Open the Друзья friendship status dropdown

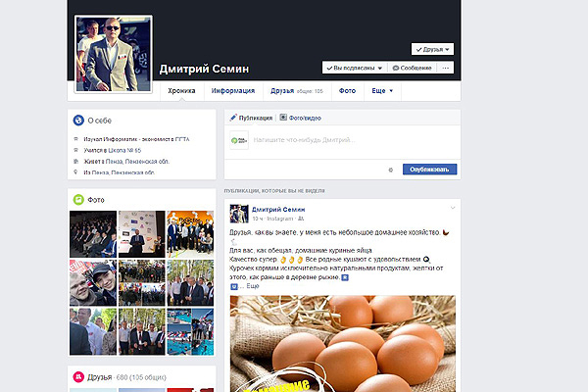tap(432, 49)
